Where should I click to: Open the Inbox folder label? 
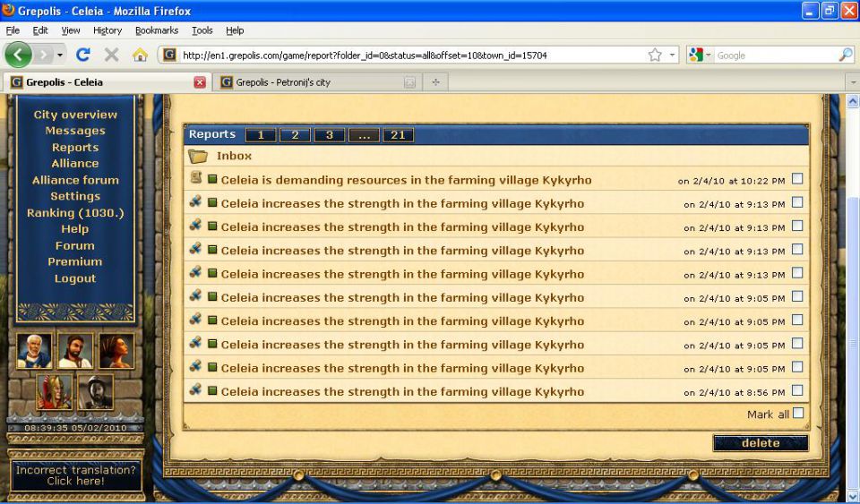(x=234, y=156)
